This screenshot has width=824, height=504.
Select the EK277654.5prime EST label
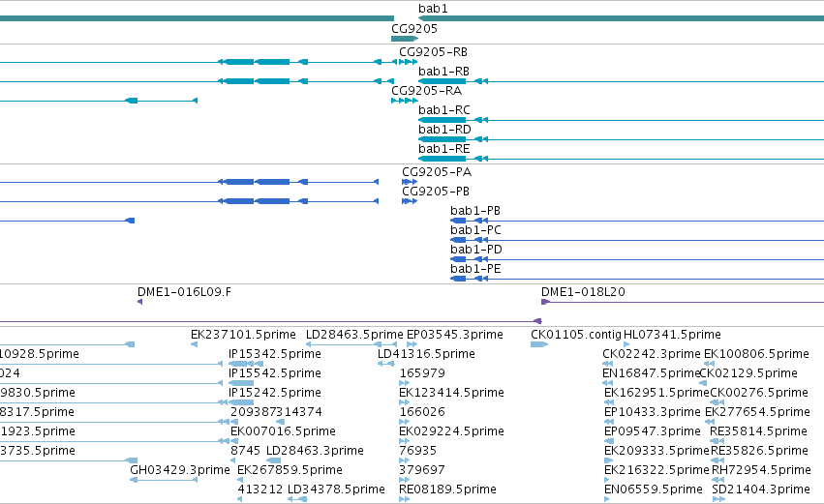[757, 412]
